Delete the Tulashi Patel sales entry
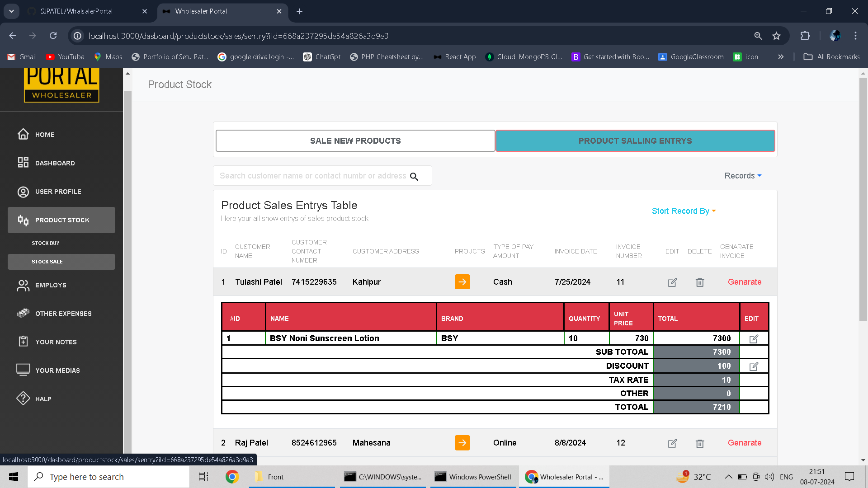The width and height of the screenshot is (868, 488). pos(699,282)
